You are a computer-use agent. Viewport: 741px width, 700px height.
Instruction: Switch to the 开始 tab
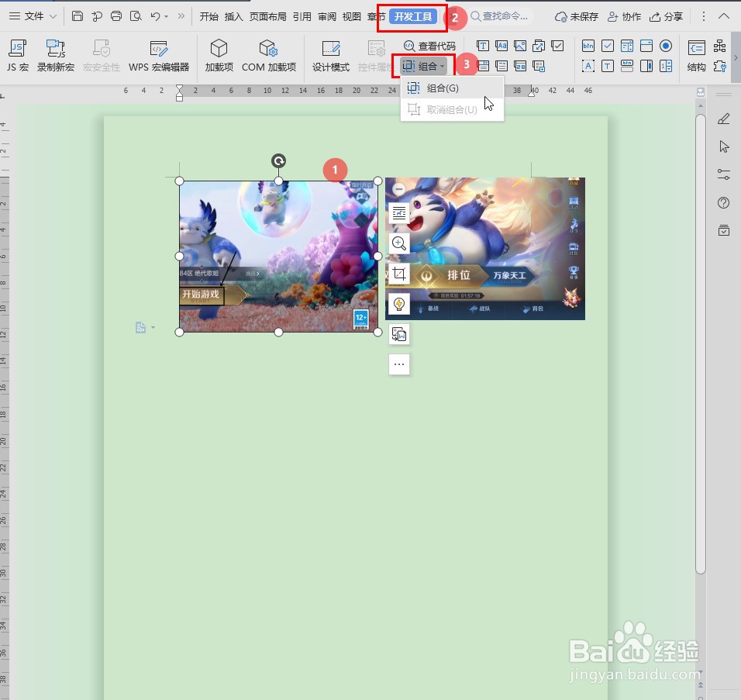209,16
